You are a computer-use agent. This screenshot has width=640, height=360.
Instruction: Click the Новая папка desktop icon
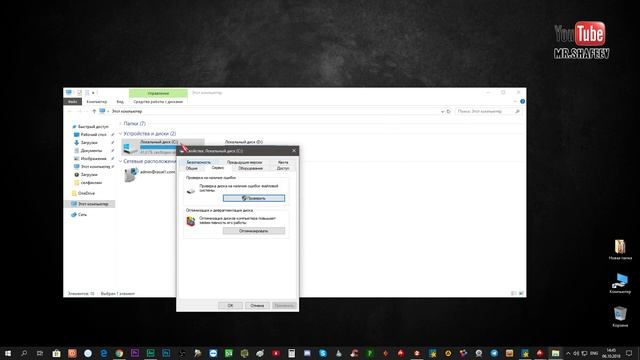tap(620, 250)
